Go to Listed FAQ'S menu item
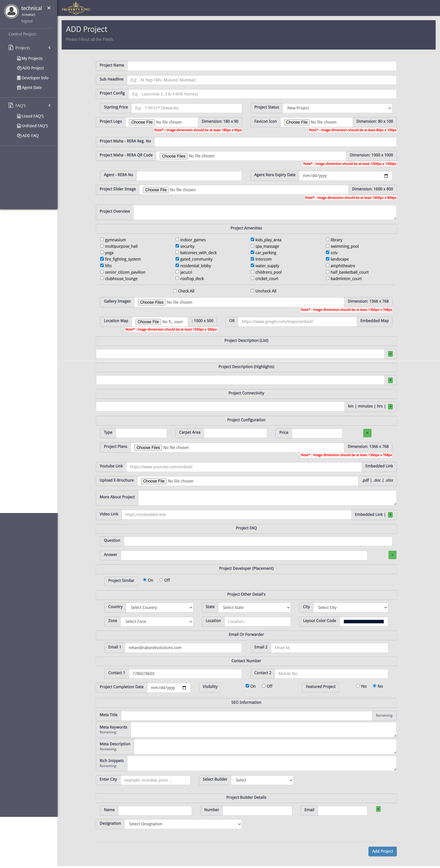440x868 pixels. (32, 116)
